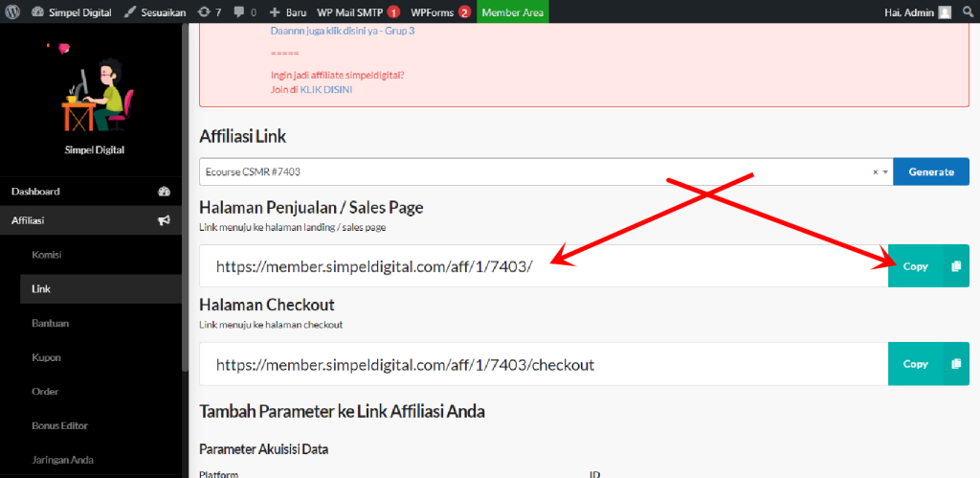Collapse the Affiliasi sidebar section
Image resolution: width=980 pixels, height=478 pixels.
click(x=91, y=220)
